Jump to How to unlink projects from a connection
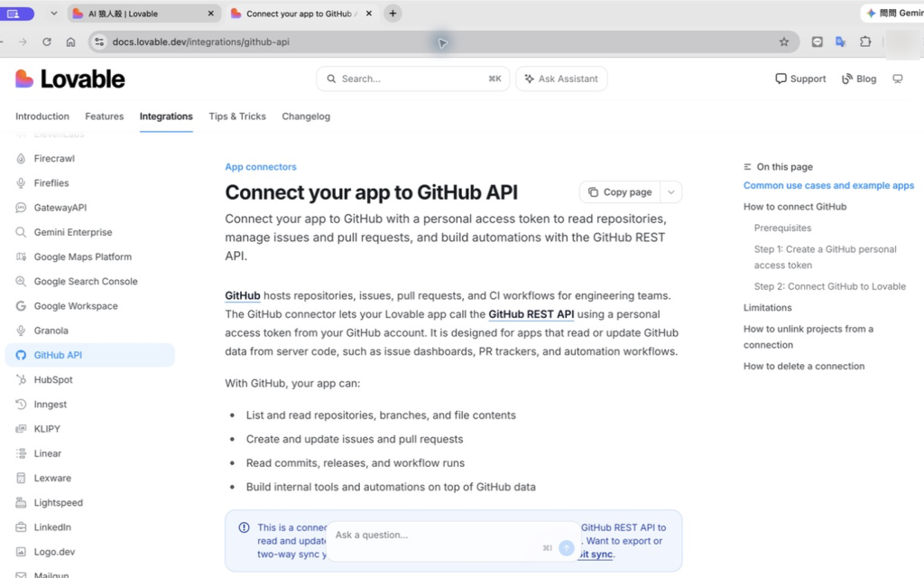Viewport: 924px width, 578px height. (808, 337)
